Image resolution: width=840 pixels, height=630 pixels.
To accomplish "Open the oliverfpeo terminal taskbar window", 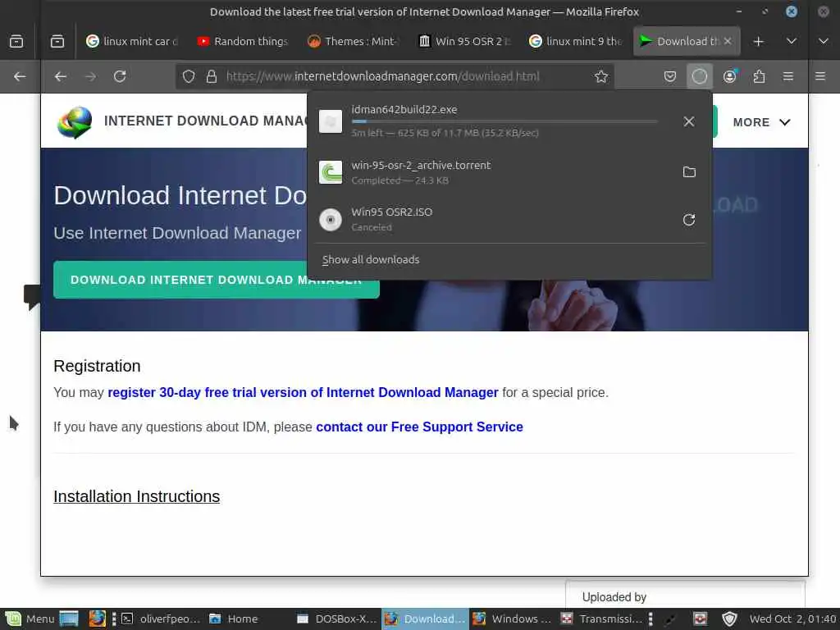I will pos(161,619).
